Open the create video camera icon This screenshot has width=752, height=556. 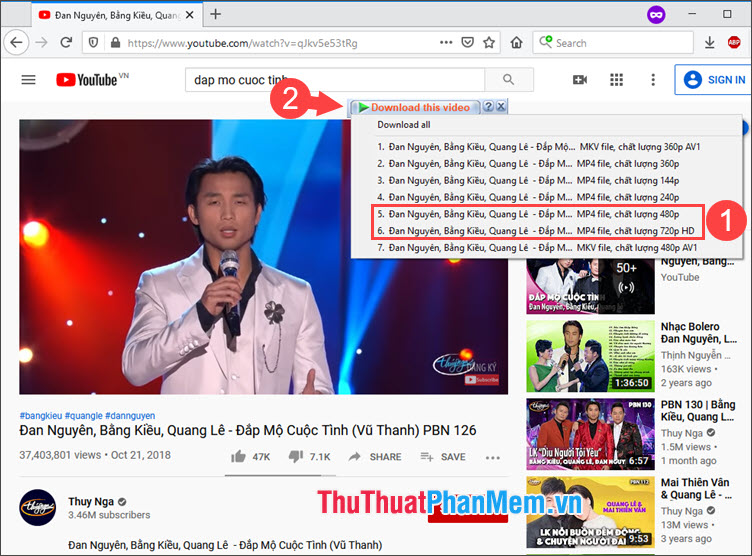click(580, 80)
